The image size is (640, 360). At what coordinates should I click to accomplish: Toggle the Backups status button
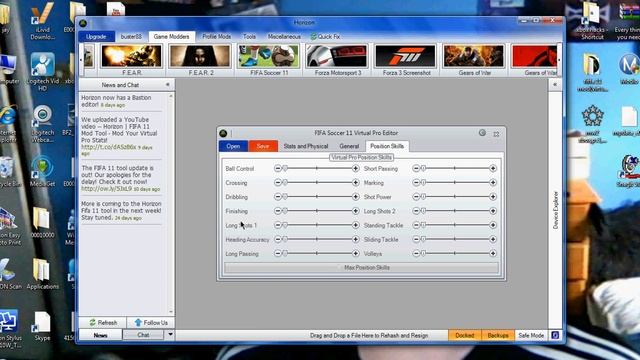tap(498, 336)
